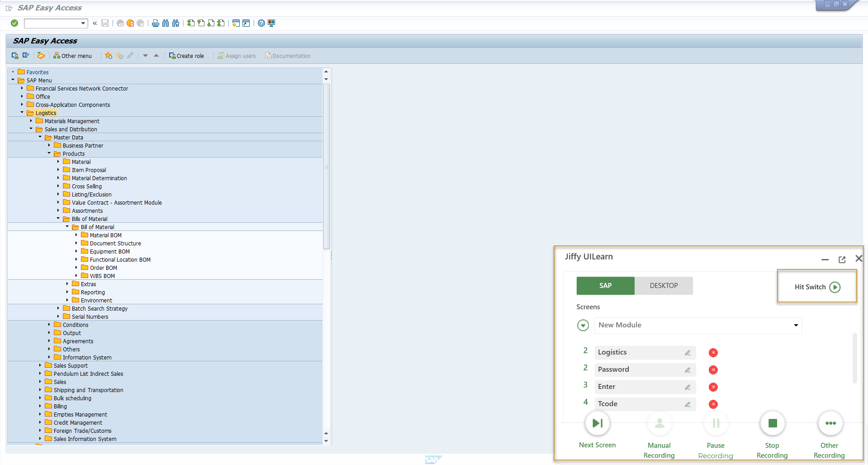Confirm with the green checkmark Enter icon
Image resolution: width=868 pixels, height=465 pixels.
(14, 23)
